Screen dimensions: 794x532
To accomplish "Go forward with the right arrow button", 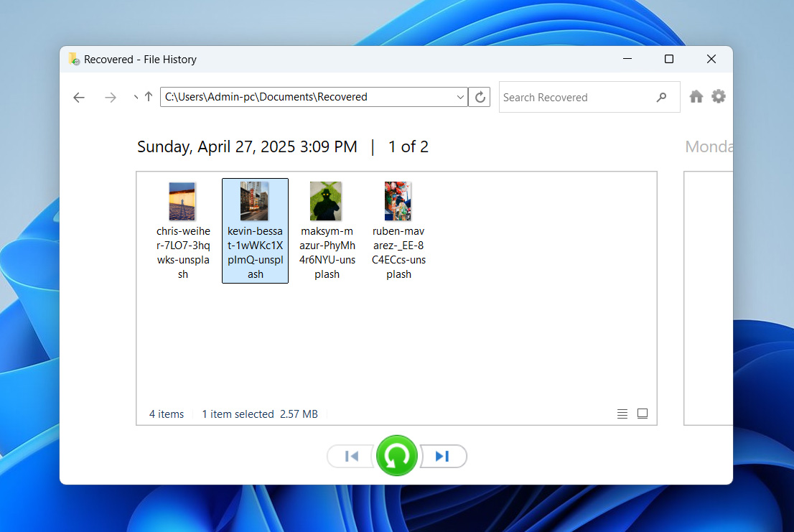I will tap(110, 97).
